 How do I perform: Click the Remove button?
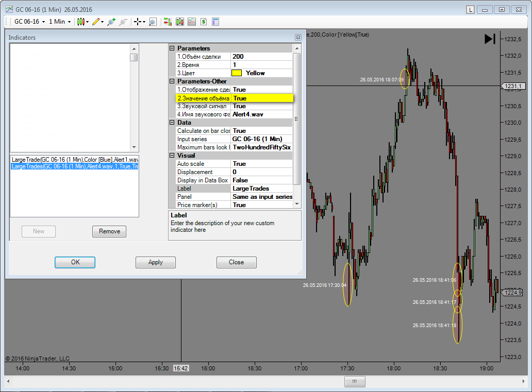pos(109,231)
